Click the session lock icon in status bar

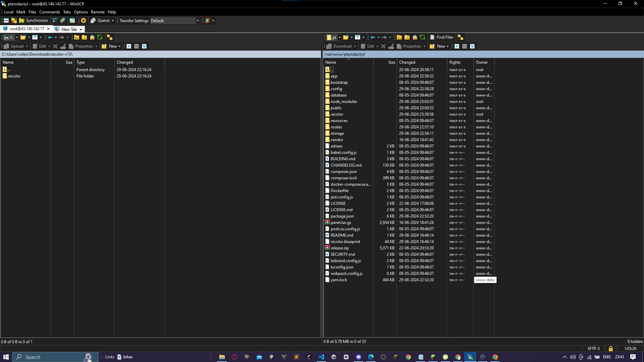pos(611,349)
